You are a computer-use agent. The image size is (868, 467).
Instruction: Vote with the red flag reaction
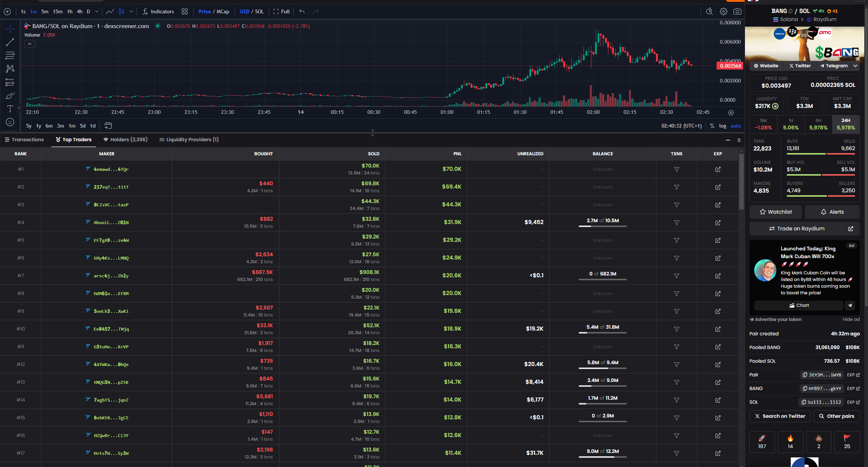(847, 442)
